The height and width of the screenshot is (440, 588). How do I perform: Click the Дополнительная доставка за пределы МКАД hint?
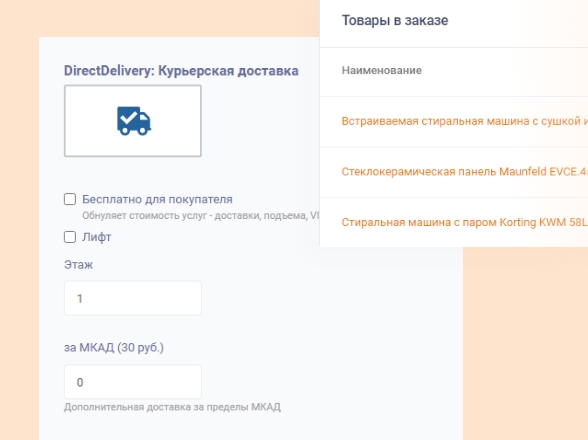tap(172, 407)
